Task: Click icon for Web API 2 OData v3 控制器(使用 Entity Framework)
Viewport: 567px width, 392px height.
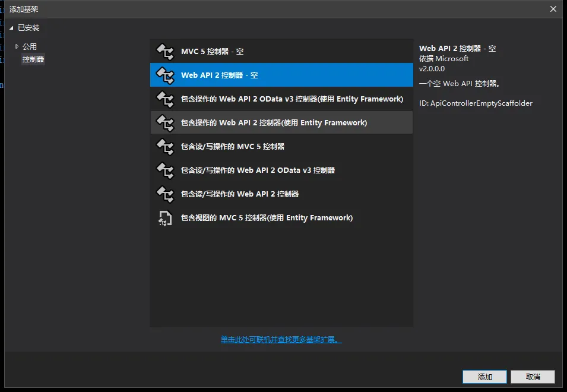Action: coord(165,99)
